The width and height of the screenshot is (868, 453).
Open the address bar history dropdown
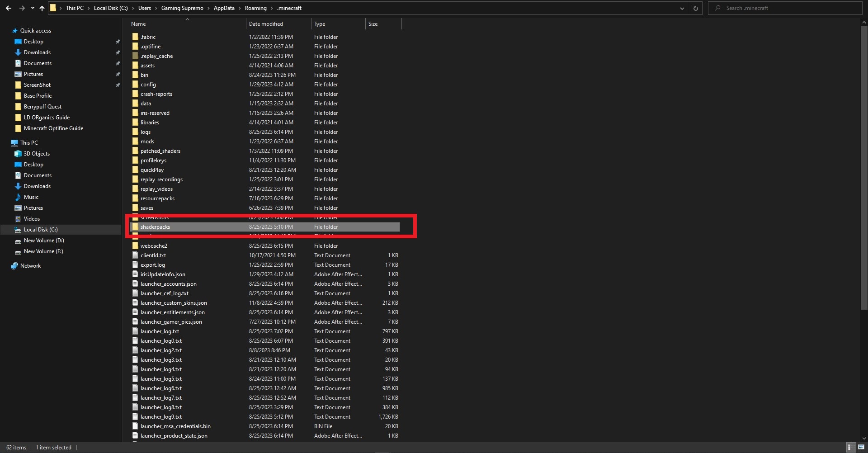[x=682, y=8]
